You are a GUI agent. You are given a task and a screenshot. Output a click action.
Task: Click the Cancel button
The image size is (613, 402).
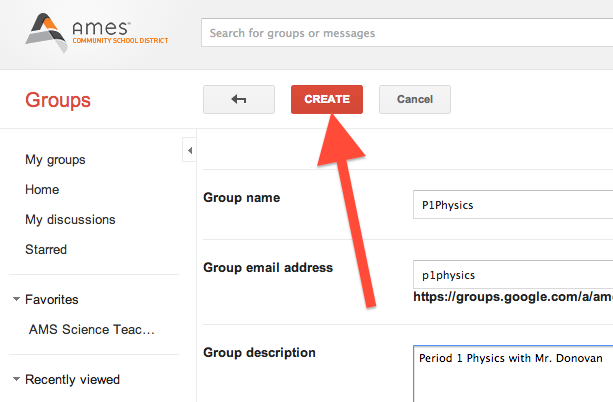click(414, 99)
